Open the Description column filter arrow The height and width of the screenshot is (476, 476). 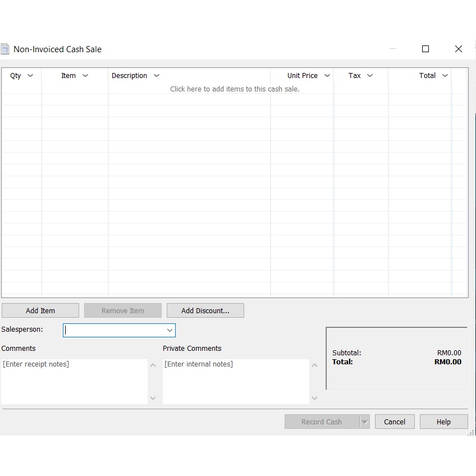(x=157, y=76)
